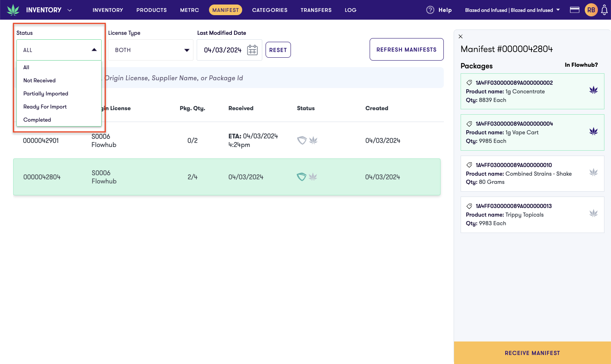Viewport: 611px width, 364px height.
Task: Switch to the Products tab
Action: 152,10
